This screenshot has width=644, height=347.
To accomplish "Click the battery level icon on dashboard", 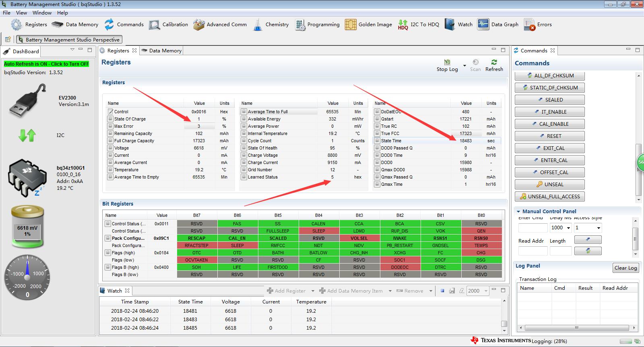I will [x=27, y=227].
